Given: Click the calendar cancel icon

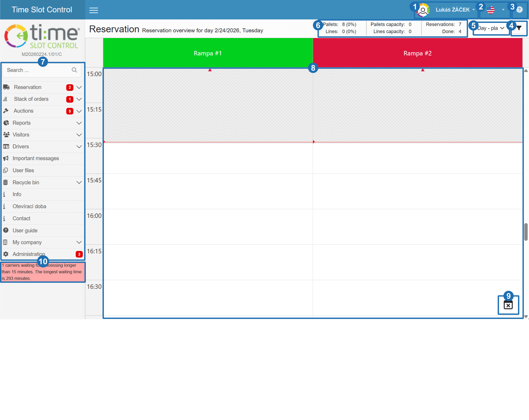Looking at the screenshot, I should [x=508, y=305].
